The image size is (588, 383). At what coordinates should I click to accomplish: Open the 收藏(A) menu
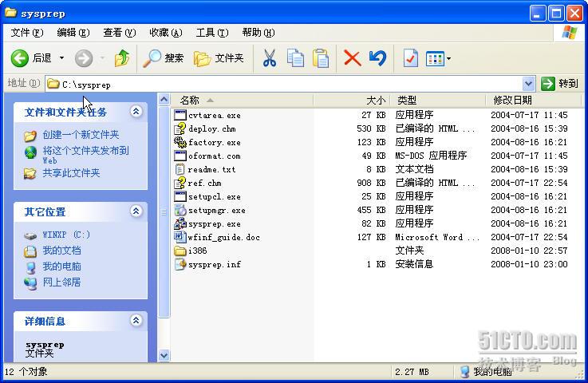(x=166, y=33)
